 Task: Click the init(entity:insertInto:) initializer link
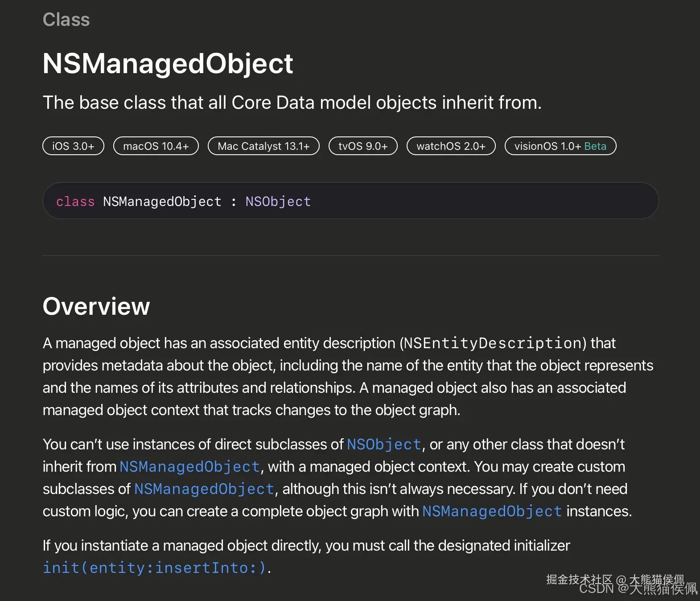click(154, 568)
